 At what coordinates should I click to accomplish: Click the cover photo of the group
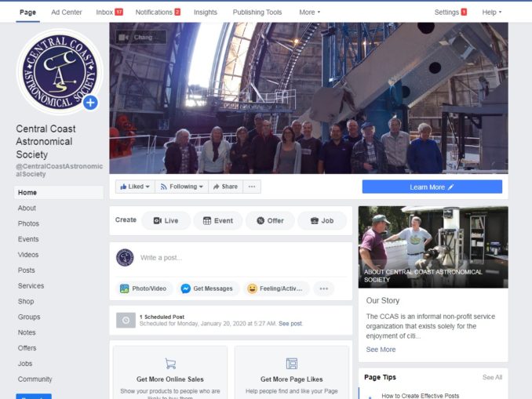coord(308,98)
